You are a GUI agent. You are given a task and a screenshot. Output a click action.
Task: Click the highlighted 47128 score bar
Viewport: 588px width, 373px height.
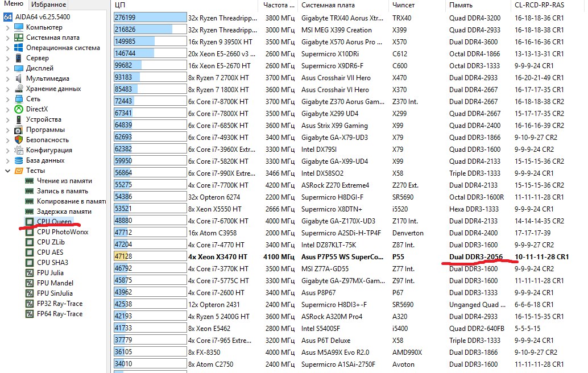click(x=150, y=256)
